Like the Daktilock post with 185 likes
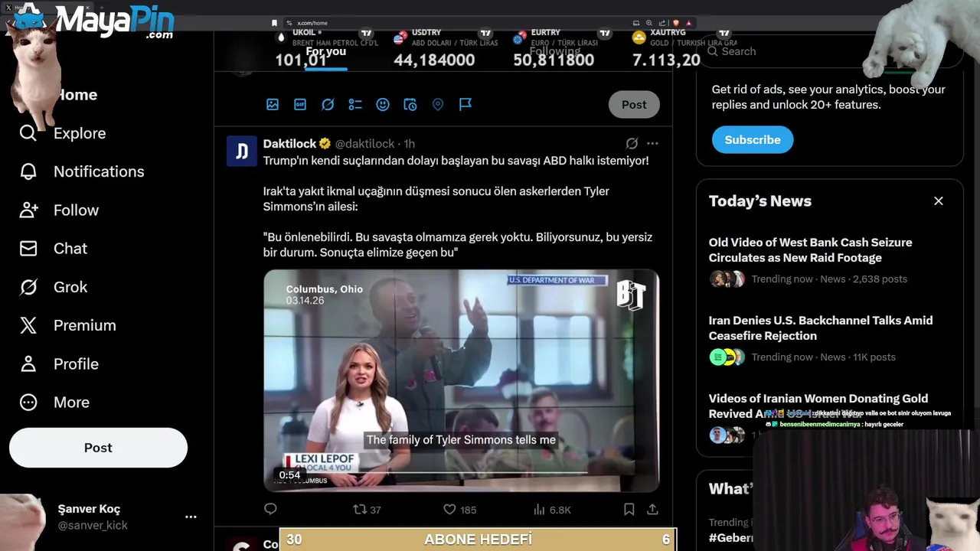 coord(460,509)
